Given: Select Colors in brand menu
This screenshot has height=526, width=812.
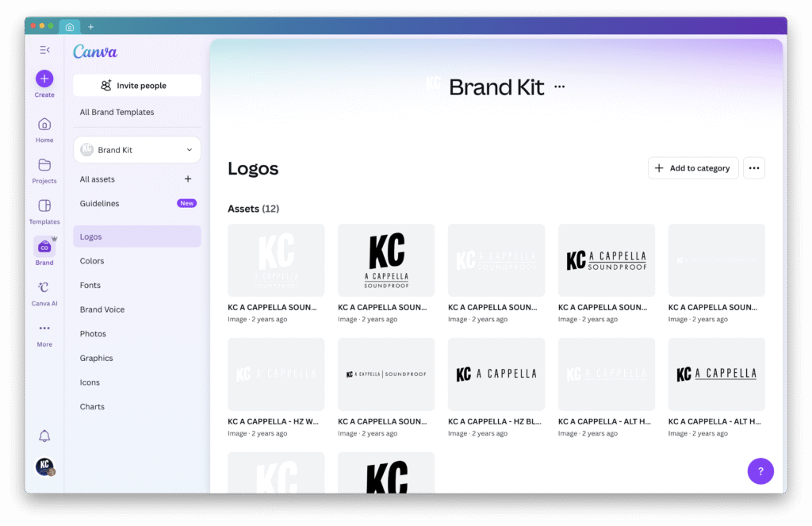Looking at the screenshot, I should click(136, 261).
